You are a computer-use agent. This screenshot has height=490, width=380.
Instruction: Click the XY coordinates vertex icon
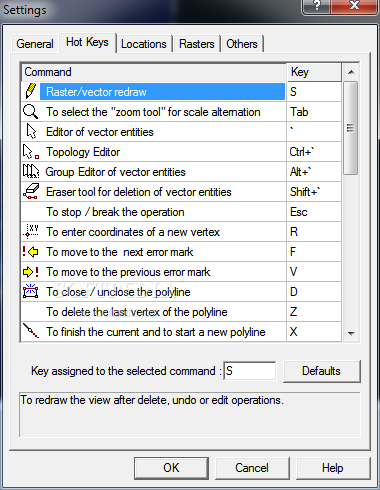(31, 232)
